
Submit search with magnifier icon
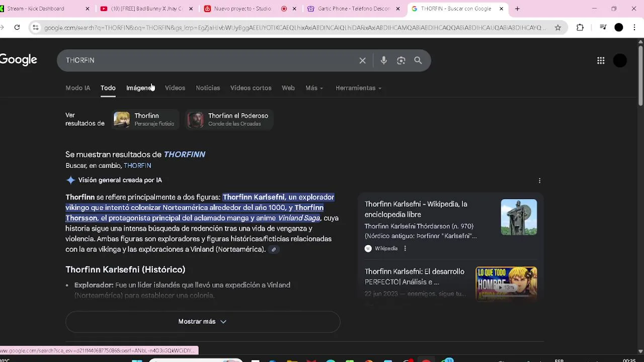coord(418,60)
